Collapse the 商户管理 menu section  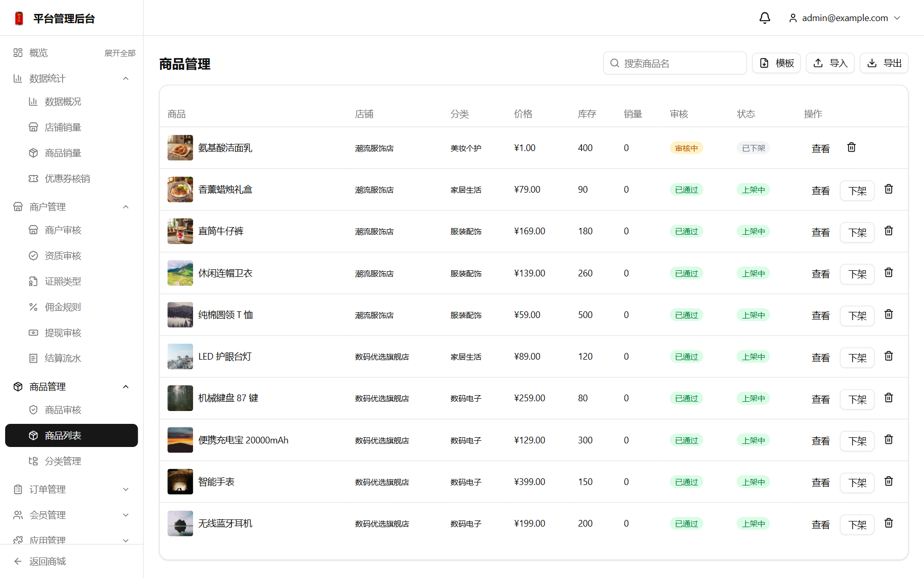(71, 207)
